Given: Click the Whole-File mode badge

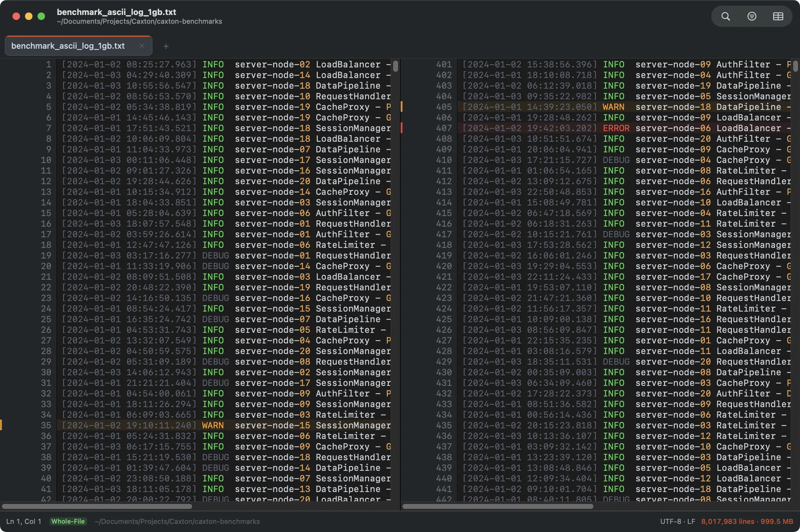Looking at the screenshot, I should [68, 521].
